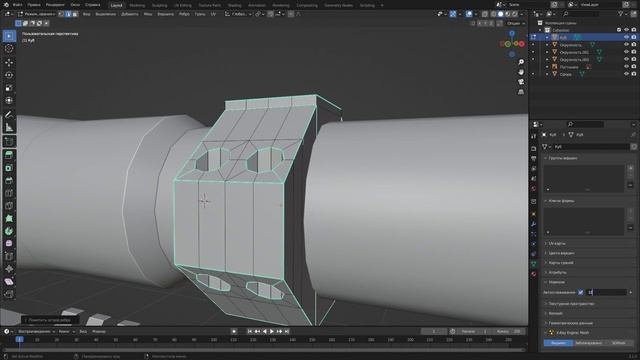Select the Poly Build tool
The height and width of the screenshot is (360, 640).
tap(9, 218)
